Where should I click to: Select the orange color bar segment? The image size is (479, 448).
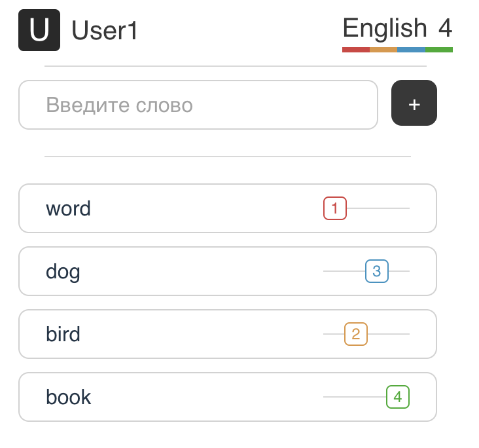click(383, 50)
